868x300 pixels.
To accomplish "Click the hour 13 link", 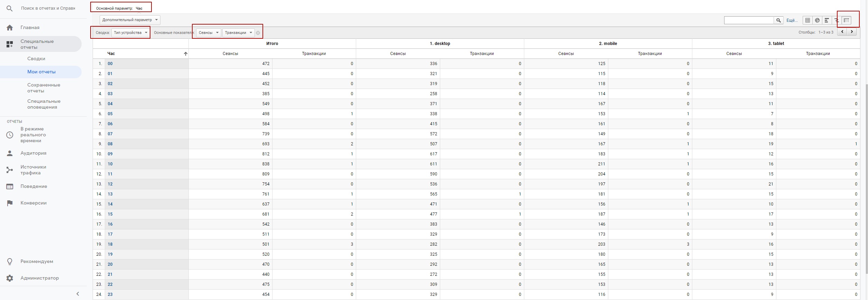I will point(110,194).
